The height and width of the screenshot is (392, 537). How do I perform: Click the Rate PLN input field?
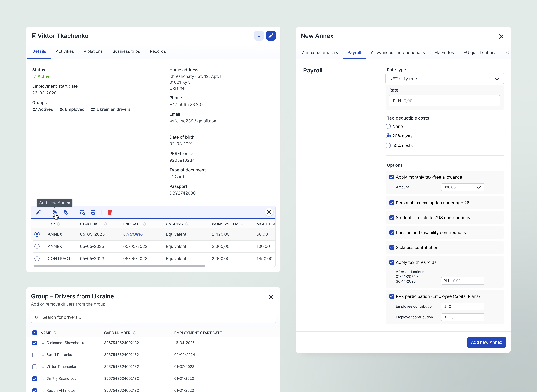[x=445, y=101]
